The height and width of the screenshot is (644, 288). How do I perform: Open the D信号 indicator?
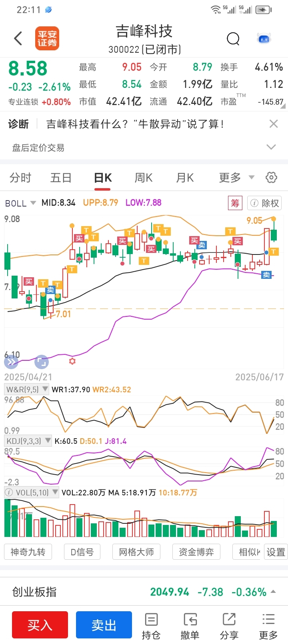82,552
